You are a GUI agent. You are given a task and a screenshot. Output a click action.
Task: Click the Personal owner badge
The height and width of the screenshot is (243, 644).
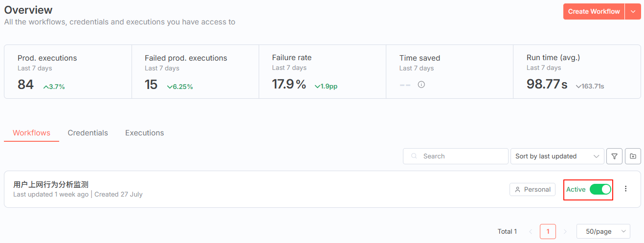(532, 190)
